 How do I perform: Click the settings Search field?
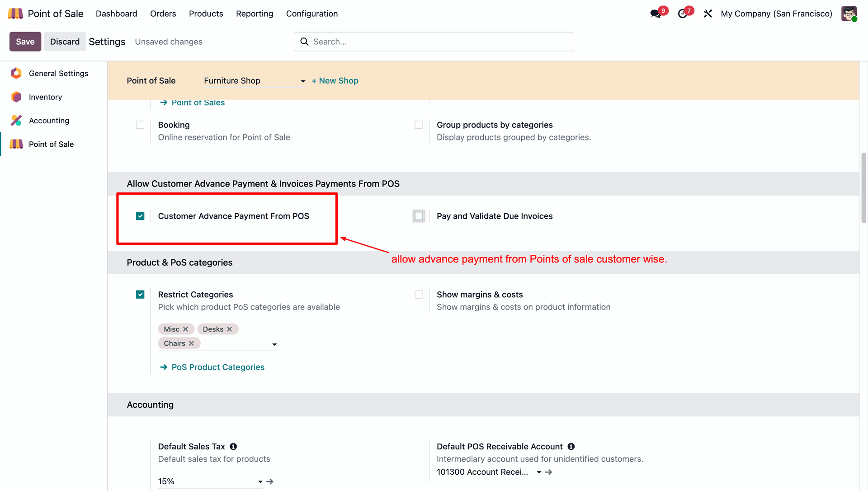pos(434,42)
